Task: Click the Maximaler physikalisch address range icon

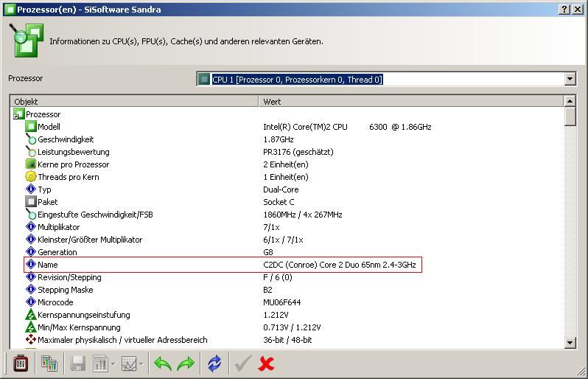Action: tap(31, 340)
